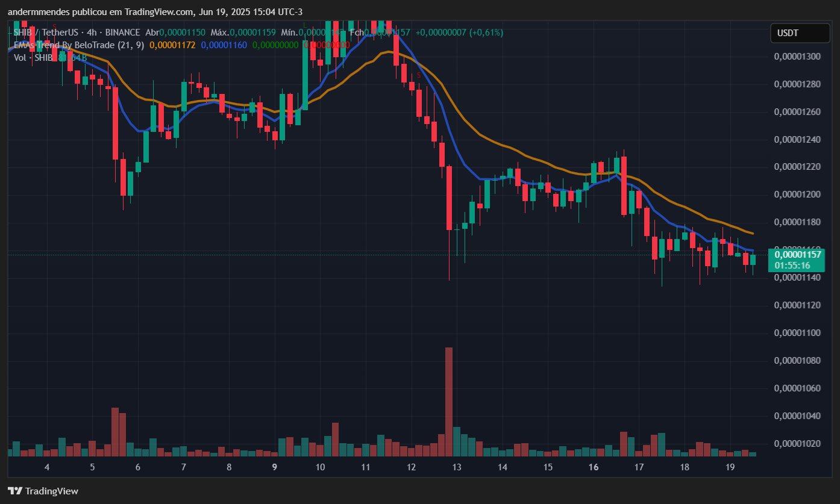Click the 0,00001240 price axis label

[798, 140]
